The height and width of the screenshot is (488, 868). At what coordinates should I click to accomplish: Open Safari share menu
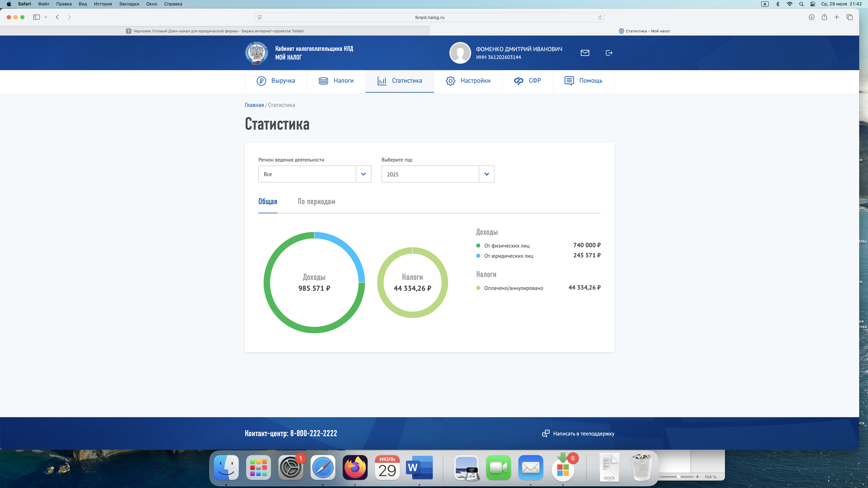coord(824,17)
